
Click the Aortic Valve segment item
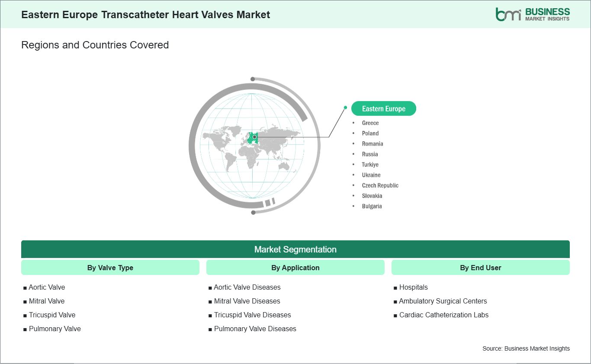(47, 287)
